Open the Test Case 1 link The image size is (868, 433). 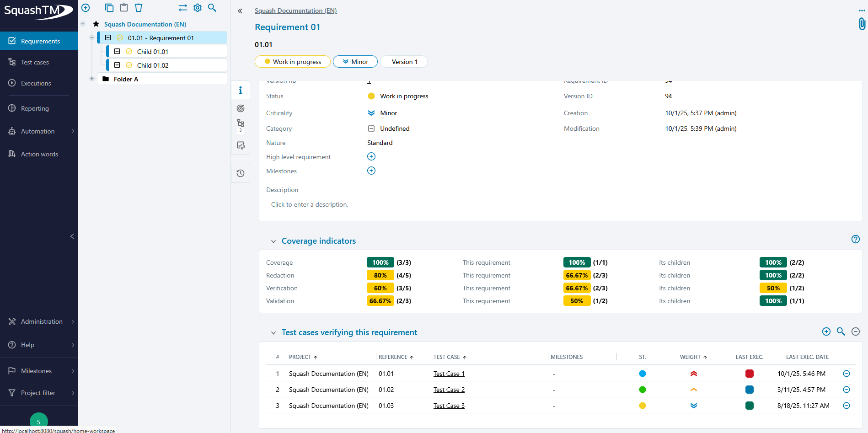coord(449,374)
